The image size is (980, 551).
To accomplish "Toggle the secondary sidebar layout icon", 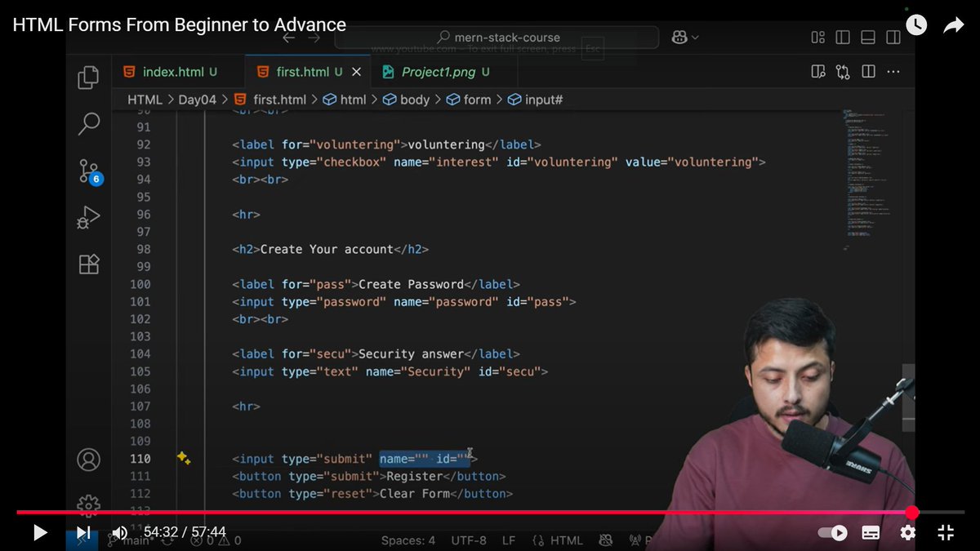I will tap(893, 38).
